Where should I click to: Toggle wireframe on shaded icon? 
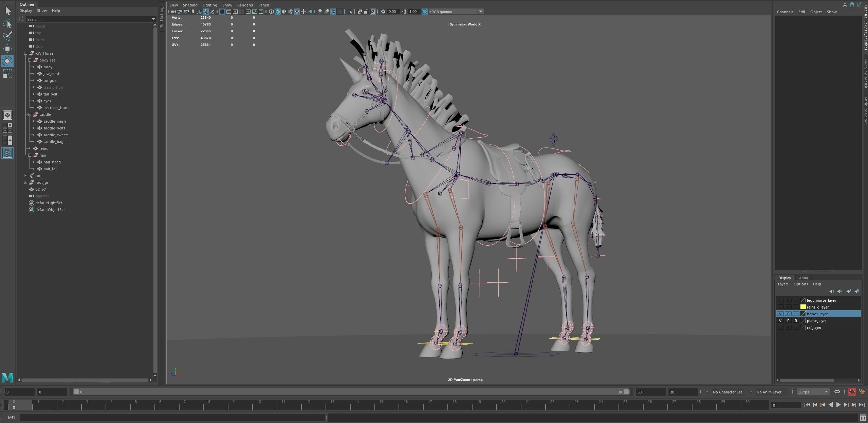click(291, 12)
